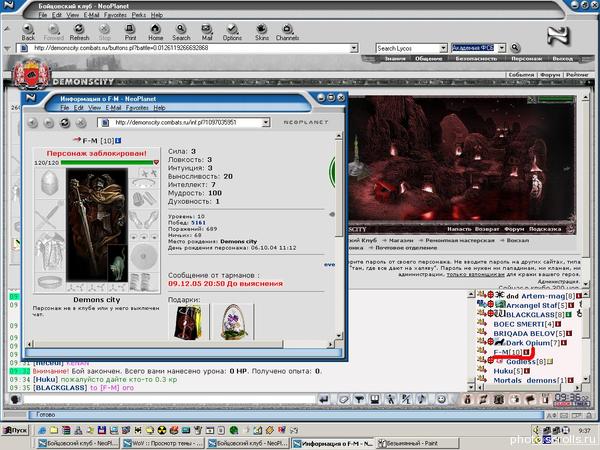
Task: Open Favorites menu in main NeoPlanet window
Action: click(115, 15)
